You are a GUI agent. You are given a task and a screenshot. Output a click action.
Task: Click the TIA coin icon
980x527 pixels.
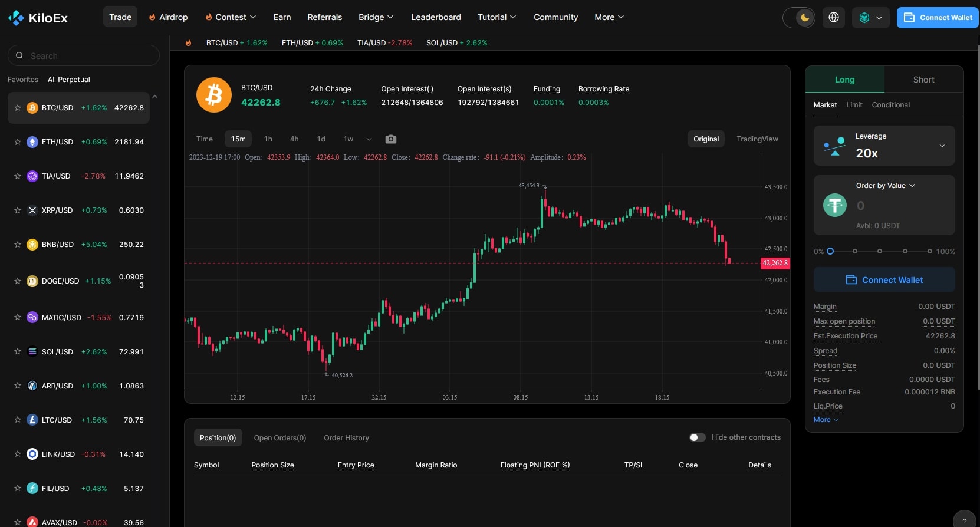coord(32,176)
